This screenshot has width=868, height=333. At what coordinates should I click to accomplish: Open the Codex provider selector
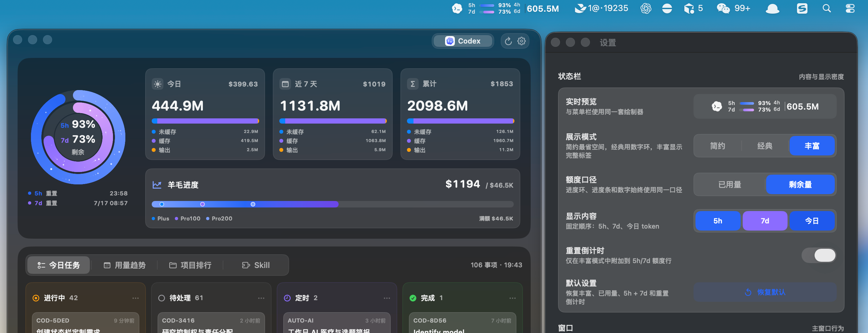463,41
